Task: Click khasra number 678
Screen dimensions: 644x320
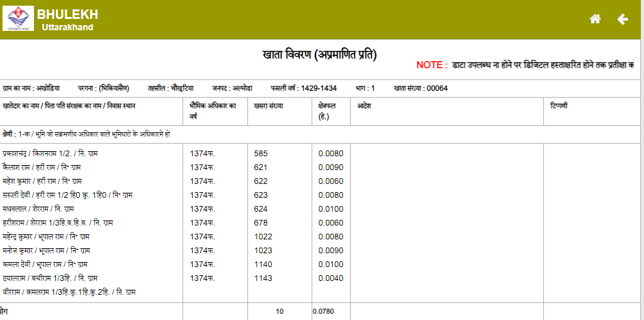Action: 261,222
